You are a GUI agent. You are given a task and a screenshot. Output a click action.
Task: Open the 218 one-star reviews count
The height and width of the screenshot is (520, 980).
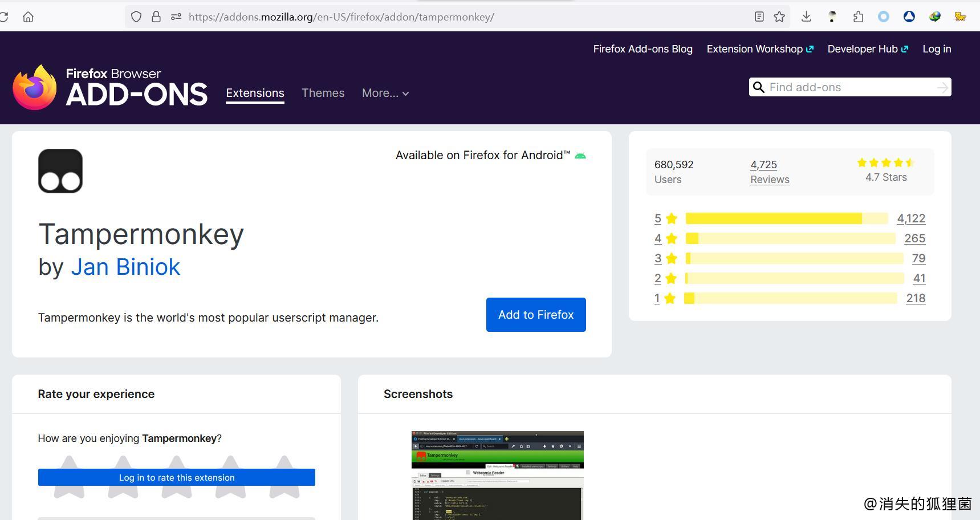(916, 298)
